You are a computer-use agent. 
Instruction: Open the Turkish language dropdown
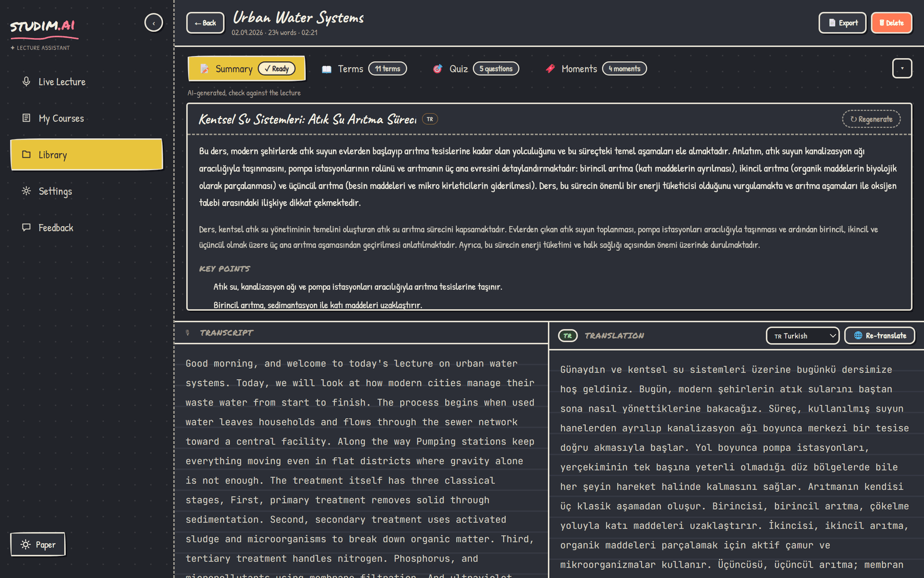803,336
